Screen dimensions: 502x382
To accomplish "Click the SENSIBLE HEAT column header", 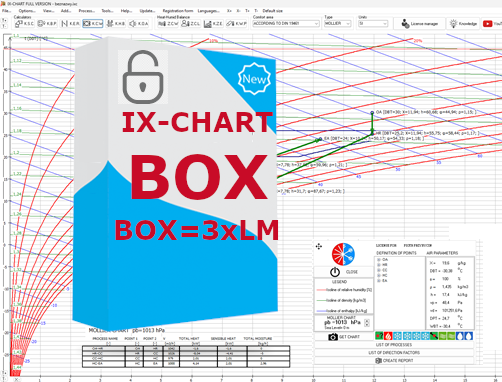I will pyautogui.click(x=223, y=339).
